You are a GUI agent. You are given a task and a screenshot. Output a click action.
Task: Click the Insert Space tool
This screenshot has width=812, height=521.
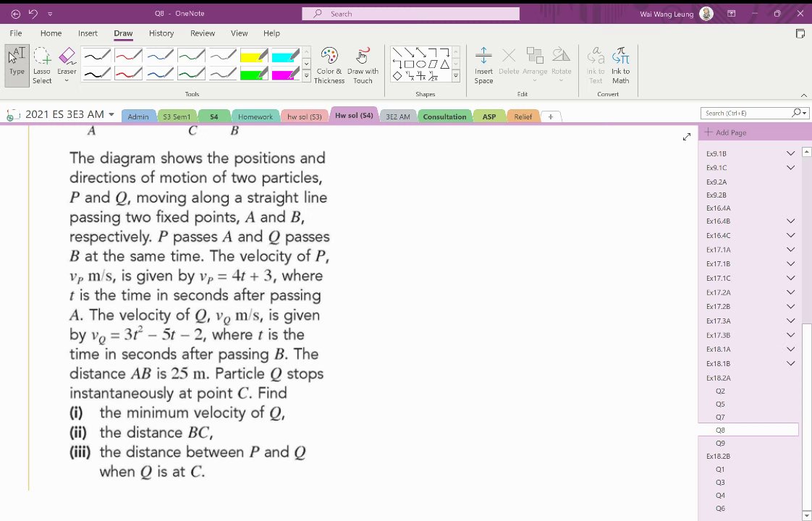click(483, 66)
